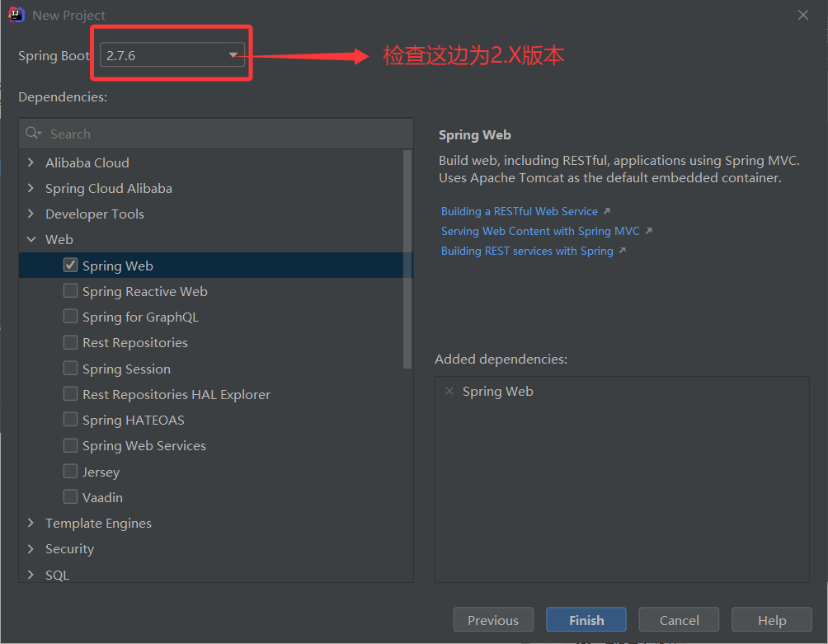Click the Help button
The height and width of the screenshot is (644, 828).
point(771,620)
